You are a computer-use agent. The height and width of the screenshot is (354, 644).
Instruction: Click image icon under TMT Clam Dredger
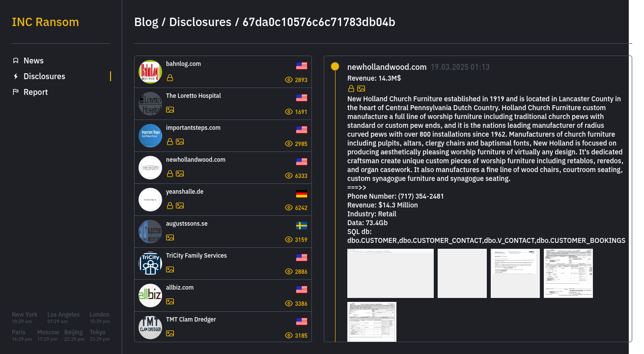click(x=170, y=333)
